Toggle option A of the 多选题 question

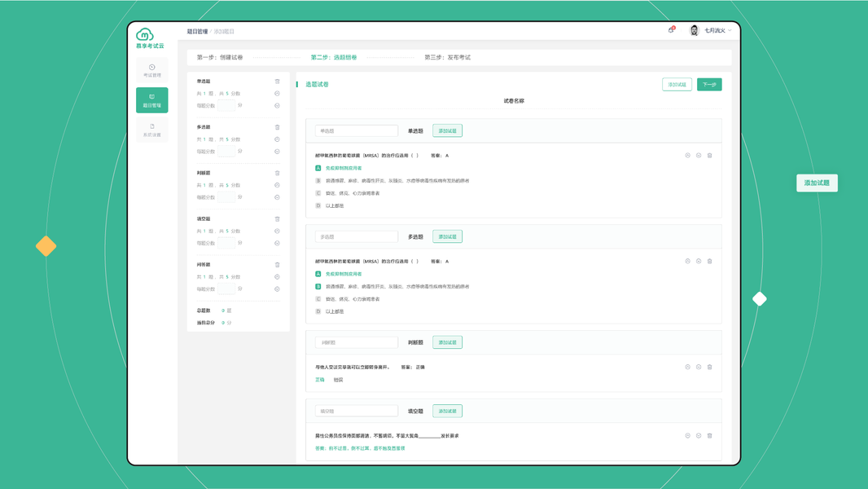[318, 274]
